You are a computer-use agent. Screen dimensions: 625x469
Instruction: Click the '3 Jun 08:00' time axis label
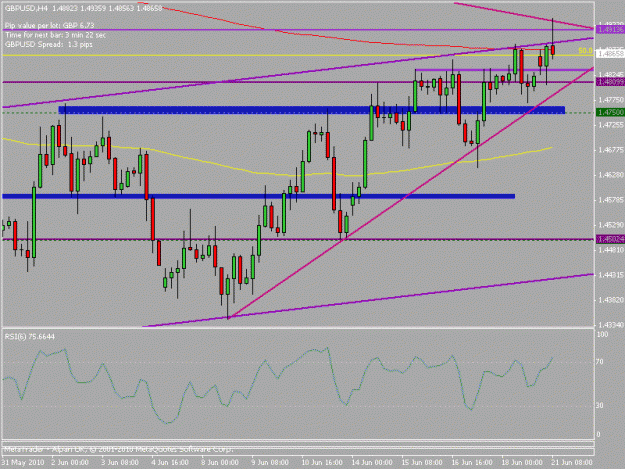click(120, 462)
